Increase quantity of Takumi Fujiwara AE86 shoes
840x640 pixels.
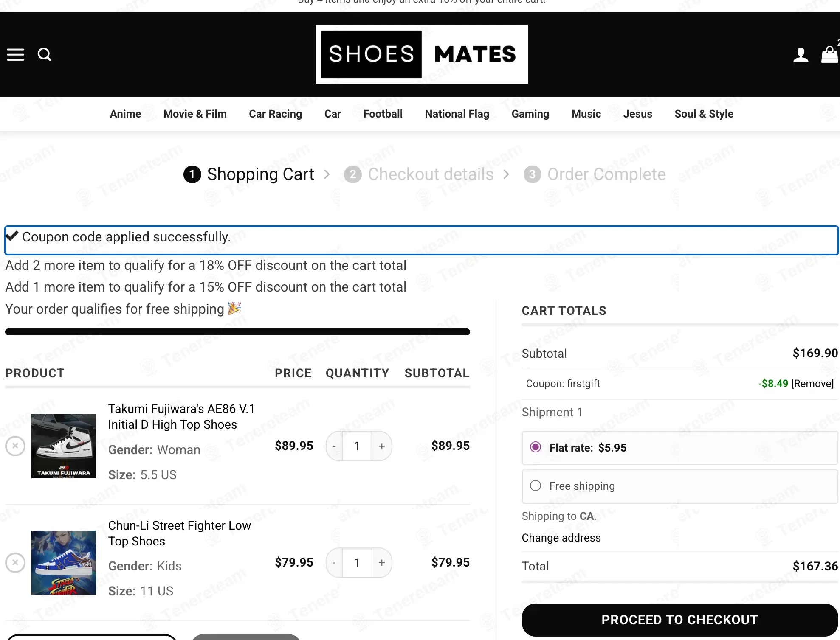pyautogui.click(x=382, y=446)
